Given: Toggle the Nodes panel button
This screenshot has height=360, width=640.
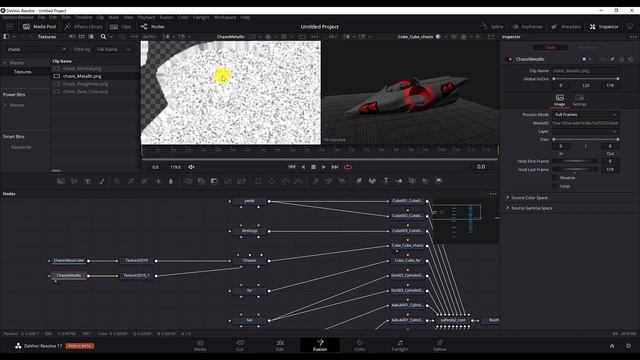Looking at the screenshot, I should coord(153,27).
